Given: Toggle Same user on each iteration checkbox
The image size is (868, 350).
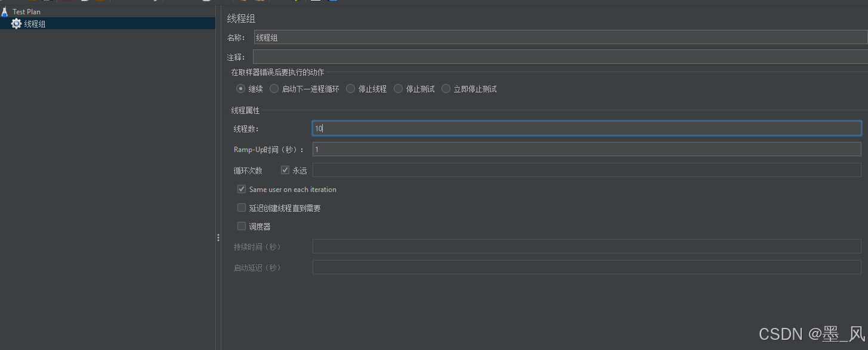Looking at the screenshot, I should click(x=242, y=189).
